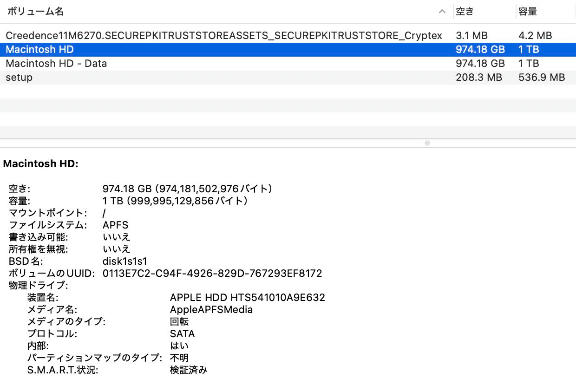Sort by the 容量 column header
576x392 pixels.
(x=528, y=12)
